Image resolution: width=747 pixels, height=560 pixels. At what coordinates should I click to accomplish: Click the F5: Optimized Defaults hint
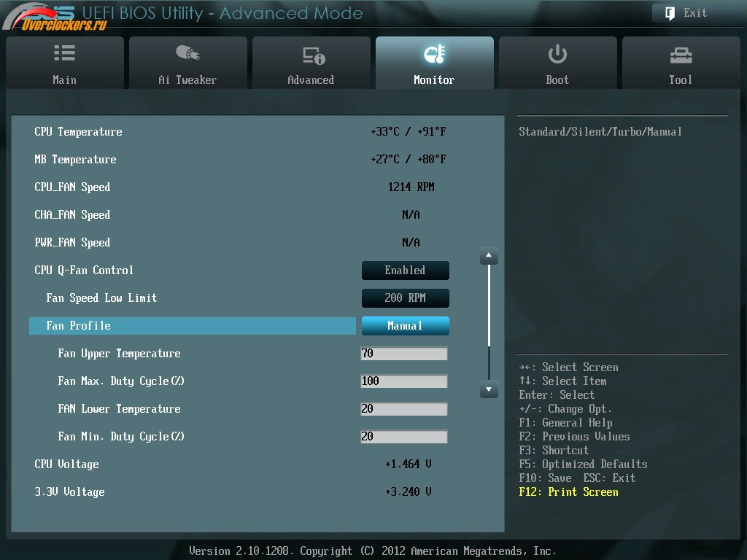[x=583, y=464]
